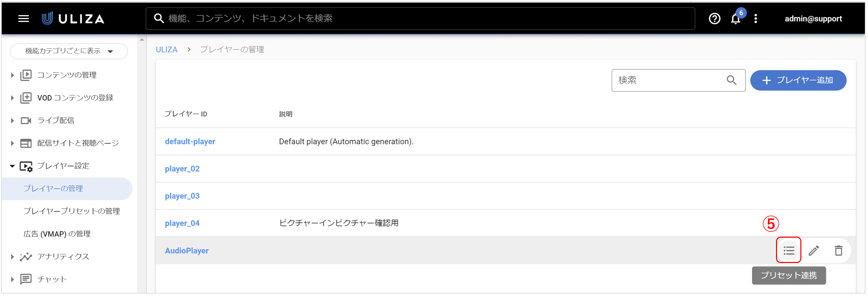
Task: Delete AudioPlayer using the trash icon
Action: tap(838, 251)
